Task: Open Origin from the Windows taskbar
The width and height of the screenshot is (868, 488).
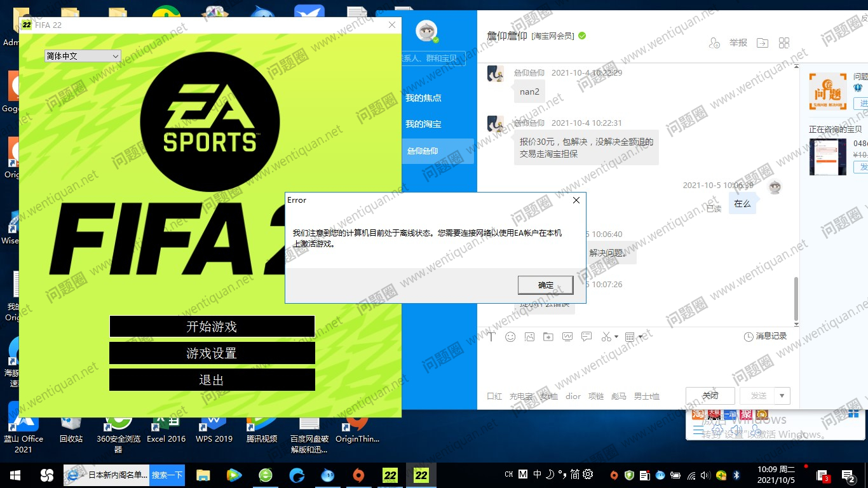Action: click(x=358, y=475)
